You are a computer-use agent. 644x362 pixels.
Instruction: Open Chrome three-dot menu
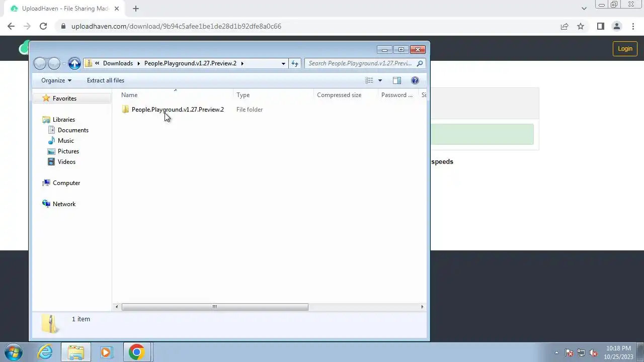tap(633, 26)
